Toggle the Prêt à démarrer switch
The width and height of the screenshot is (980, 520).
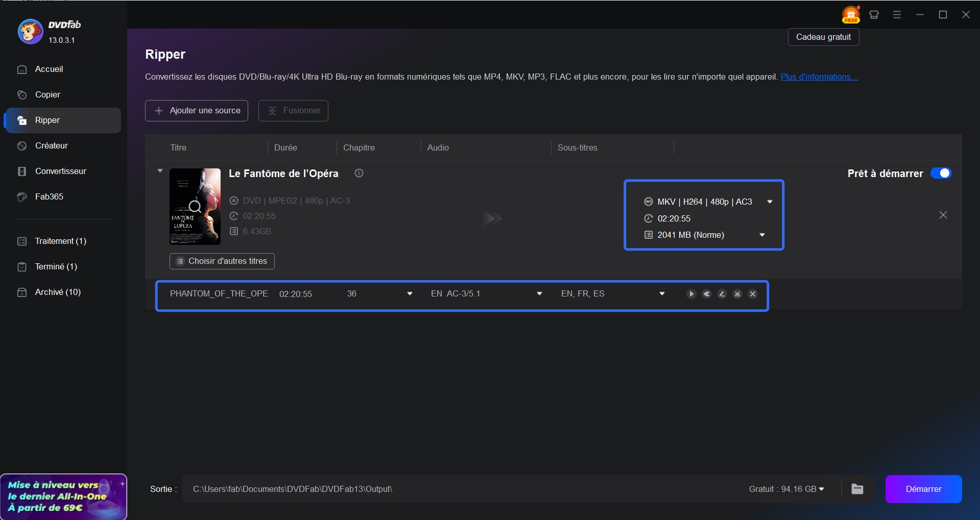point(941,173)
